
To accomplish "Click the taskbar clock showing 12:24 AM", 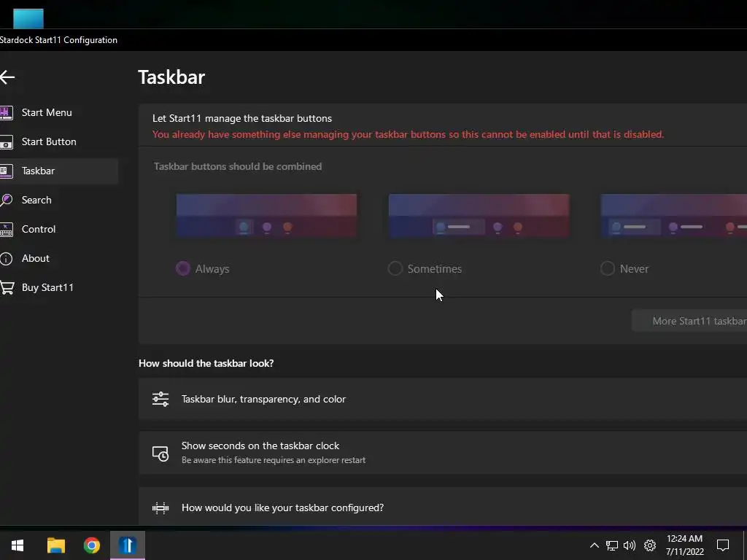I will point(684,545).
